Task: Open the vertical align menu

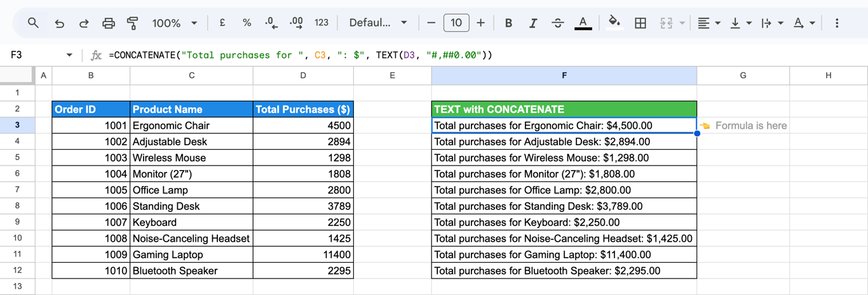Action: (740, 23)
